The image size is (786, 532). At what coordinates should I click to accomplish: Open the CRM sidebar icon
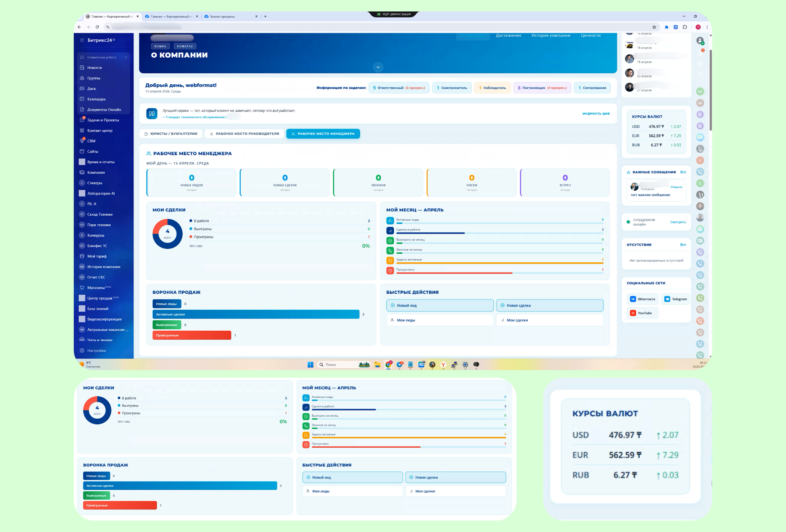[x=82, y=141]
